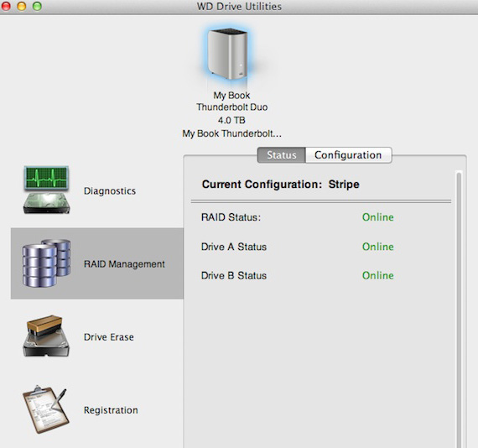This screenshot has width=478, height=448.
Task: Click the 'Drive A Status' label
Action: 234,247
